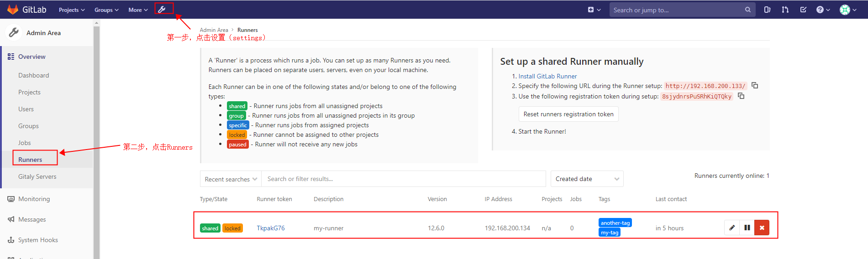Go to Gitaly Servers in sidebar
Viewport: 868px width, 259px height.
[37, 176]
